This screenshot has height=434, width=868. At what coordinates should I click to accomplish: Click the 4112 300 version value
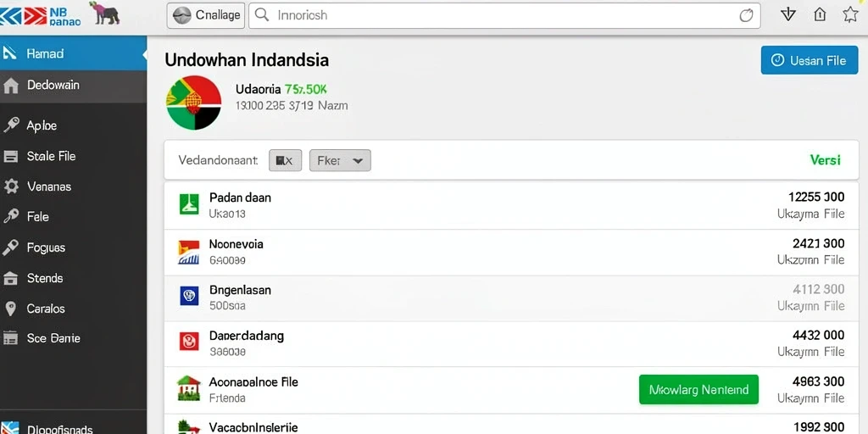click(819, 289)
